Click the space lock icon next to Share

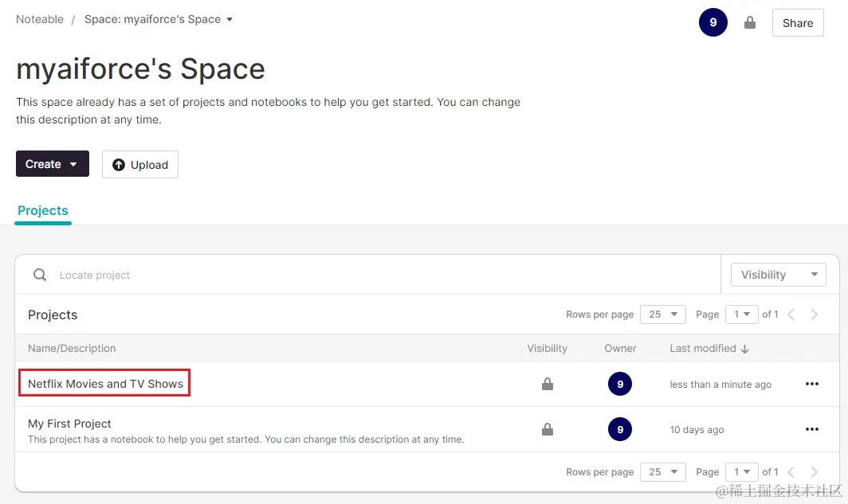tap(749, 22)
